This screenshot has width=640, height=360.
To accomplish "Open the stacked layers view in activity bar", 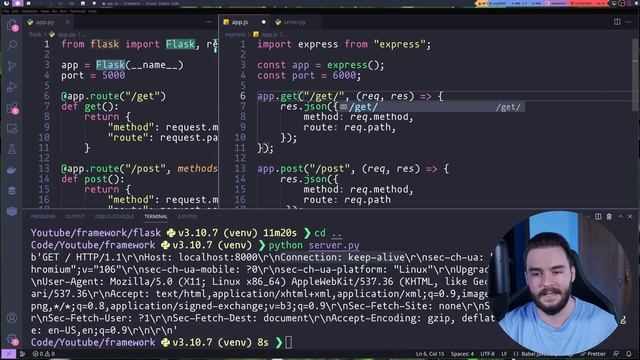I will pos(12,211).
